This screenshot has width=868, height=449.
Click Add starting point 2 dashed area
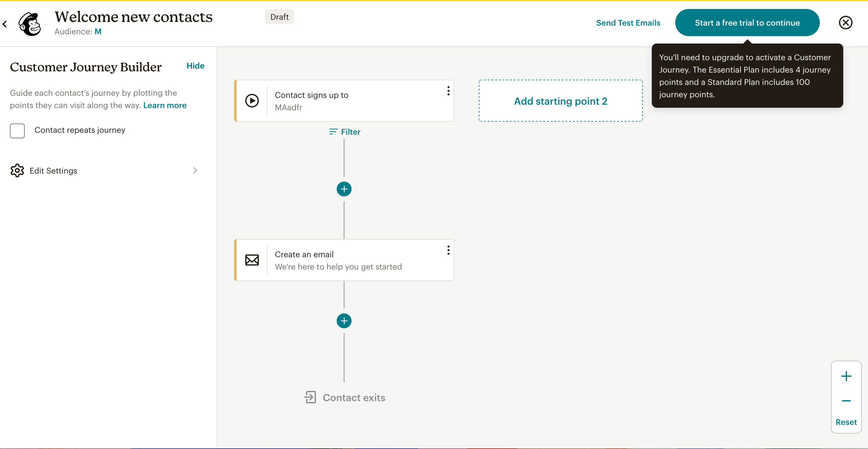(561, 100)
